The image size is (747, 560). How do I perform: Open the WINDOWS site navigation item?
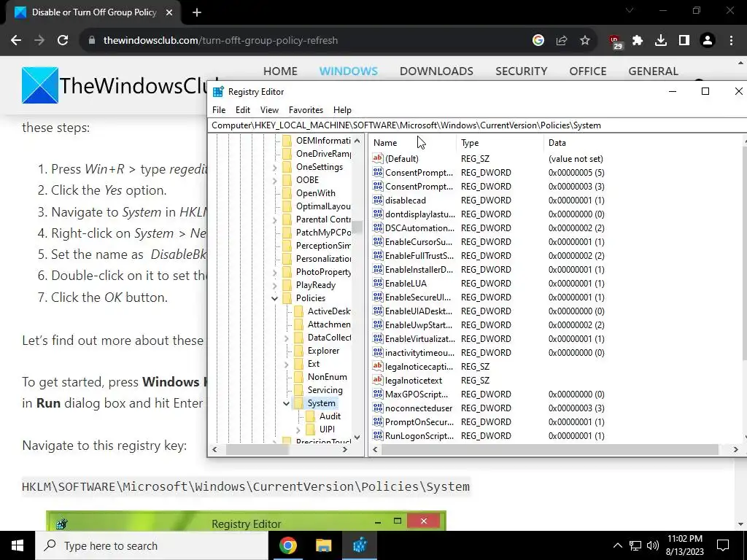[x=348, y=71]
